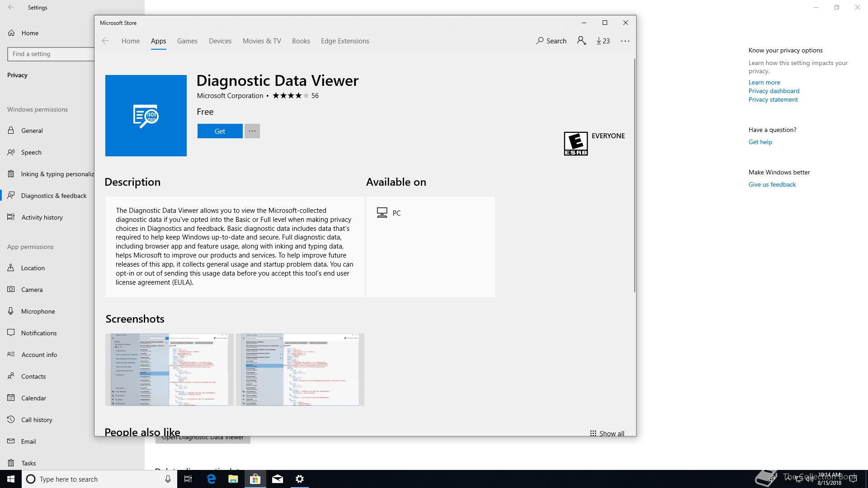
Task: Open the Action Center notification icon
Action: coord(853,479)
